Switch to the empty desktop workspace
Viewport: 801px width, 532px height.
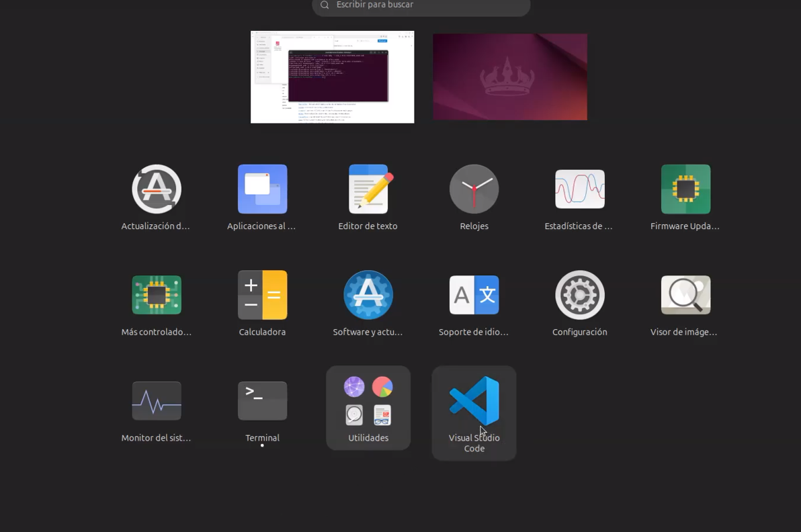509,77
